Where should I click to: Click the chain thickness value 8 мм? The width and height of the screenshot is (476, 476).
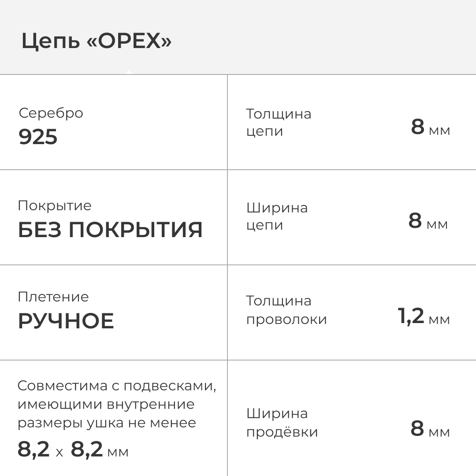(x=430, y=127)
